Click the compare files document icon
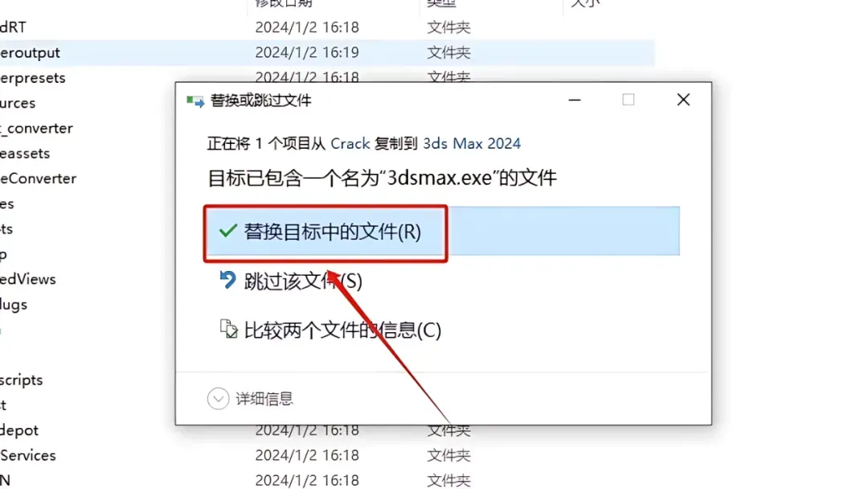This screenshot has height=489, width=868. (x=228, y=329)
